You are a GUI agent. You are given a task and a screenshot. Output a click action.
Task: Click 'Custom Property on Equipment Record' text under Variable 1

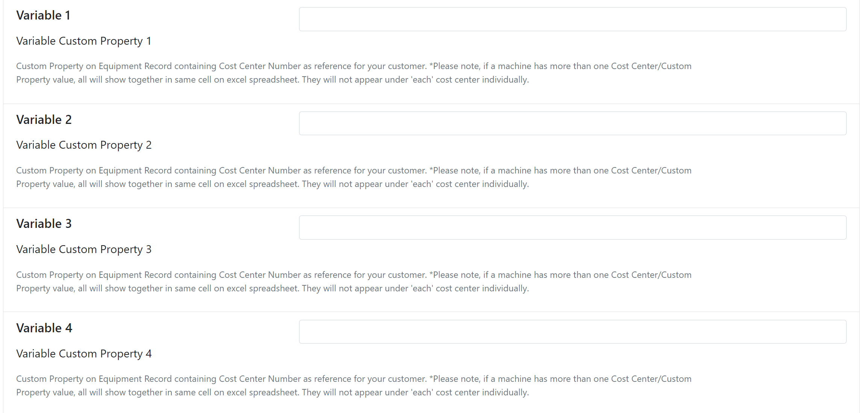point(94,66)
